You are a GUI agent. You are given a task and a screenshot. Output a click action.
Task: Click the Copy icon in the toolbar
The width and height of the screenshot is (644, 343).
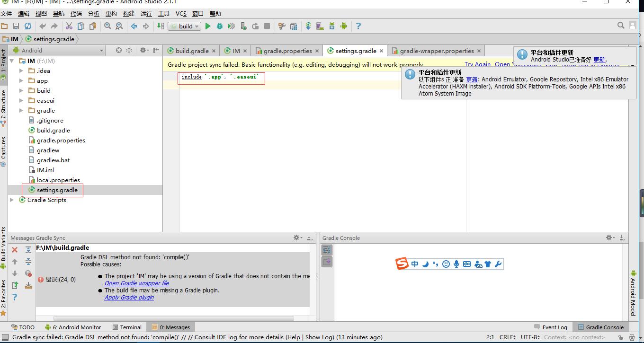[x=81, y=26]
